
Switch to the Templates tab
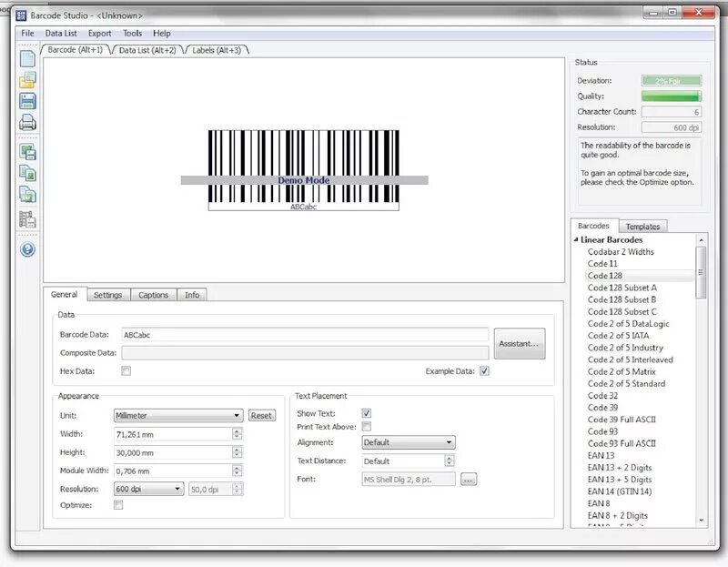(x=642, y=227)
